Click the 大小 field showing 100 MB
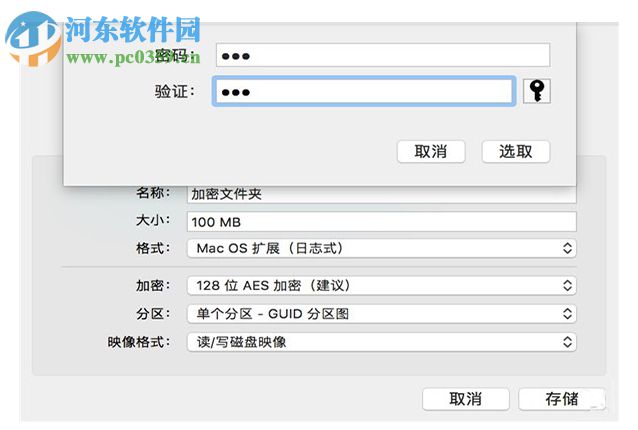 tap(382, 222)
